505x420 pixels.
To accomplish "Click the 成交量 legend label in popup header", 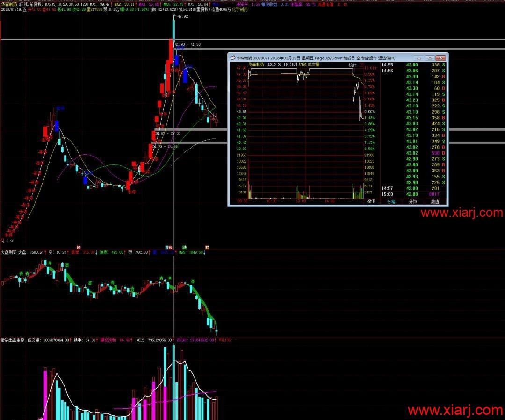I will coord(313,64).
